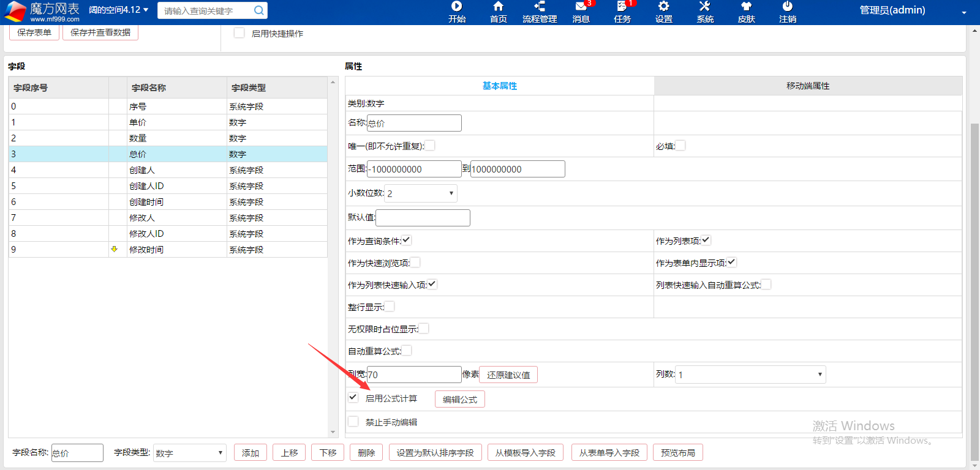Expand the 阔的空间4.12 space dropdown
The height and width of the screenshot is (470, 980).
click(118, 10)
